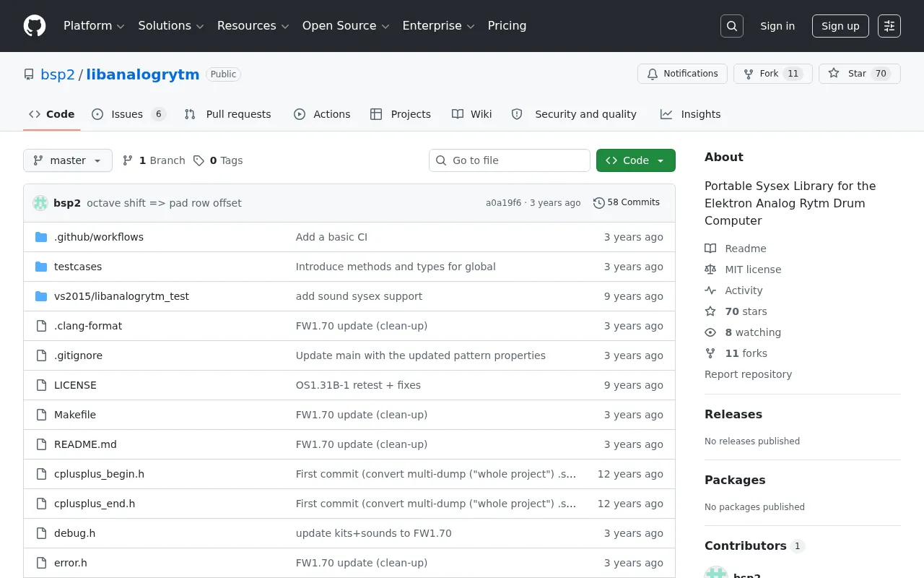Open the search magnifier button
924x578 pixels.
(x=732, y=26)
